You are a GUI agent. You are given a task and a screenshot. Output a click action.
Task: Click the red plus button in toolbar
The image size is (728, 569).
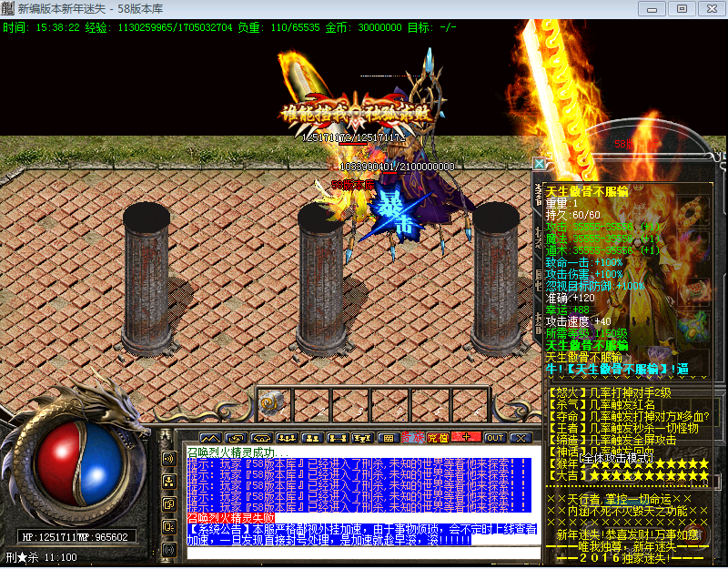click(466, 437)
